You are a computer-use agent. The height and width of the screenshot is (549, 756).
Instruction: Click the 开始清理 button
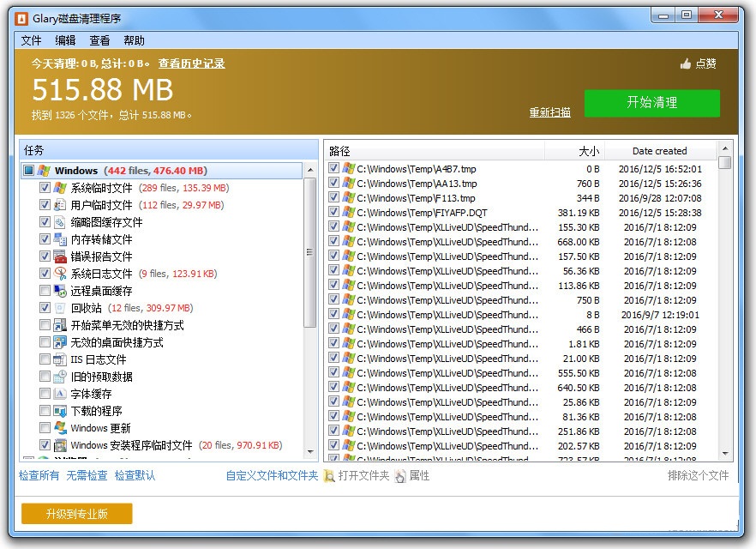(651, 103)
